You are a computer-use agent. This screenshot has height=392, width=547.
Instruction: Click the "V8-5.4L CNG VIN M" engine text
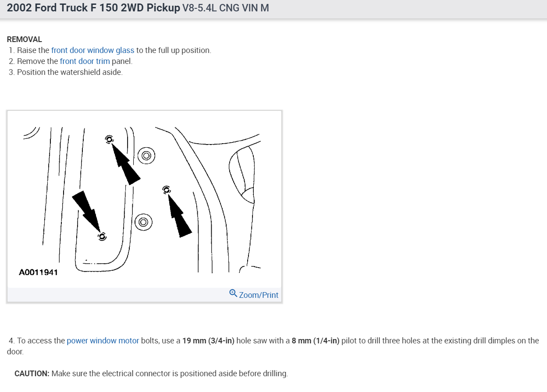(225, 8)
